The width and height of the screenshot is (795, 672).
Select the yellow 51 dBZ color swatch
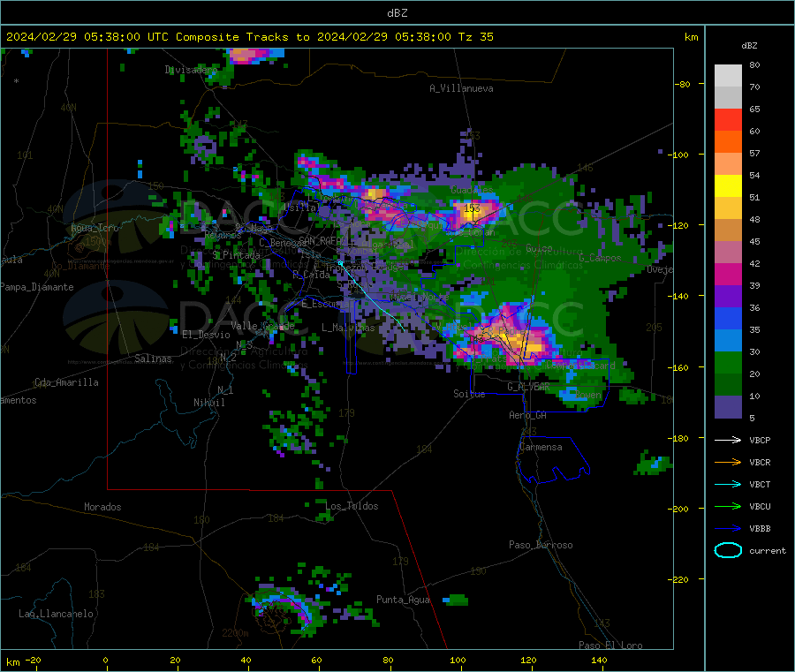pyautogui.click(x=728, y=186)
